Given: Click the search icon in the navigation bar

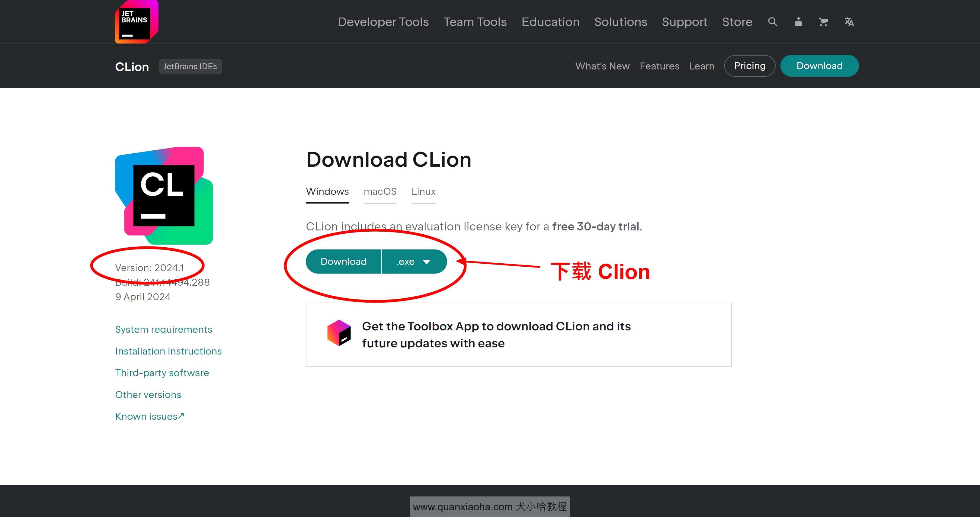Looking at the screenshot, I should pyautogui.click(x=773, y=22).
